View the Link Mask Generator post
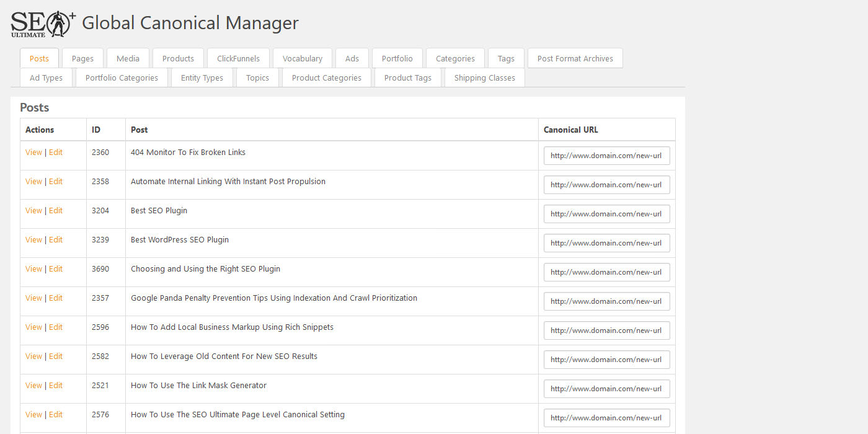 33,386
